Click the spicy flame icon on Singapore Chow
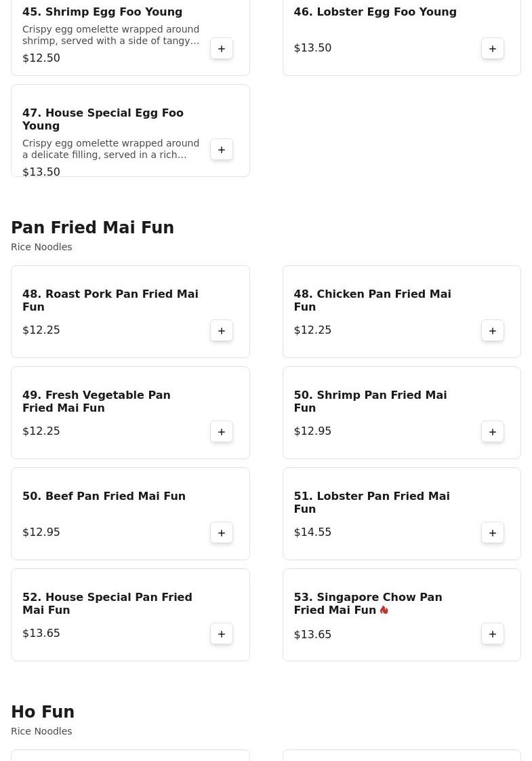The height and width of the screenshot is (761, 532). pos(384,610)
